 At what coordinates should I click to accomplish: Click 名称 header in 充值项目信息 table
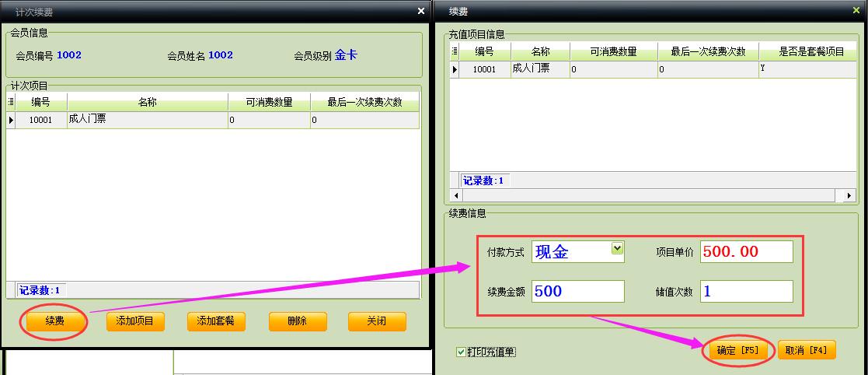click(540, 51)
